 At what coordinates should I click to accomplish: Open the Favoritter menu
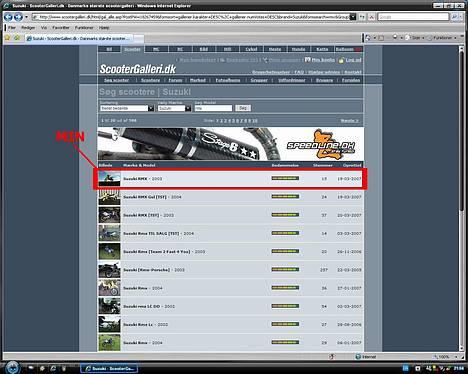tap(61, 28)
